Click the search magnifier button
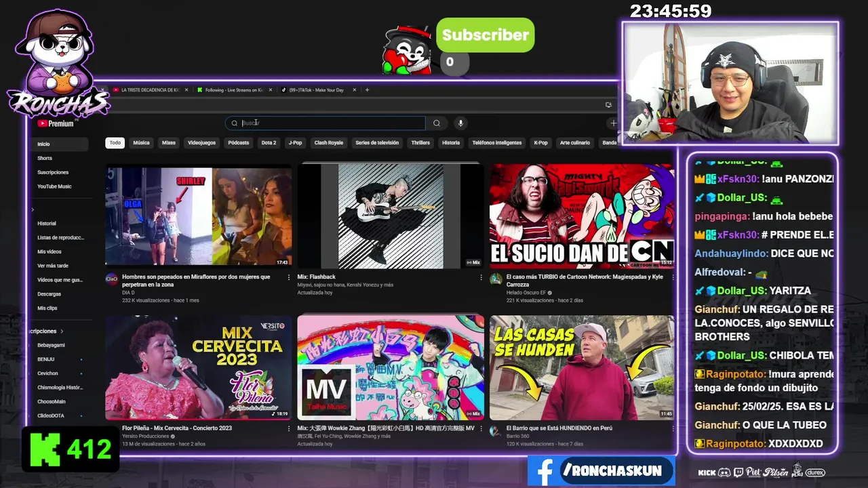 437,123
